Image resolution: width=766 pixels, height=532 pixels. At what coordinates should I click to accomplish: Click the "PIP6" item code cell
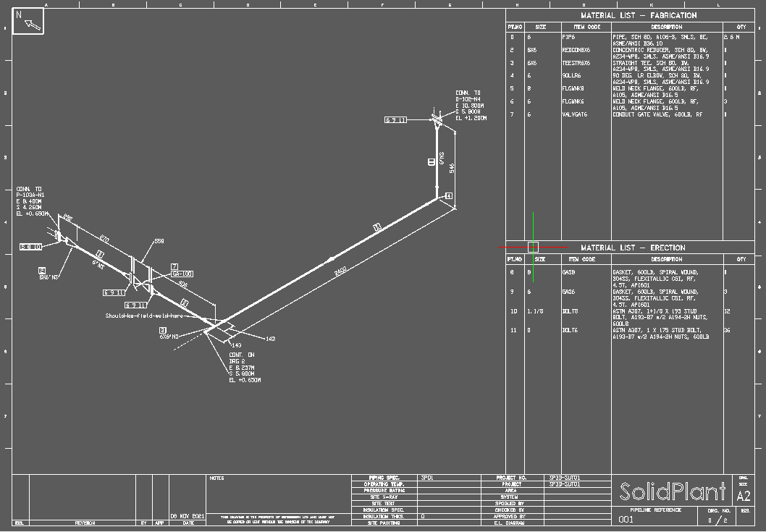(568, 37)
